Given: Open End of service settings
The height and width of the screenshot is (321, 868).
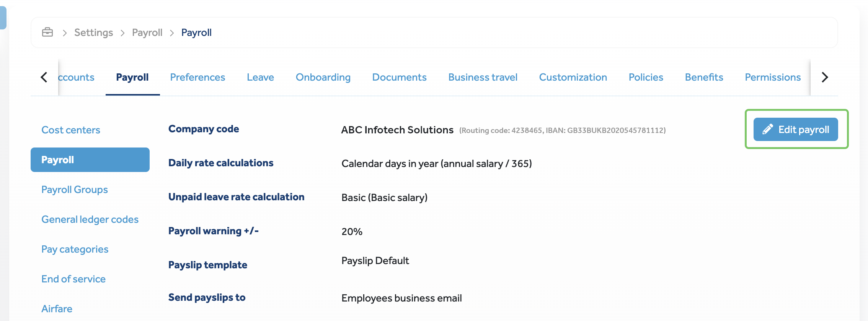Looking at the screenshot, I should [x=73, y=279].
